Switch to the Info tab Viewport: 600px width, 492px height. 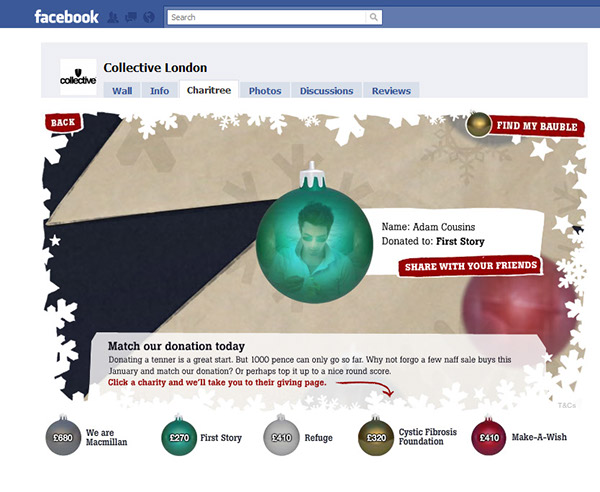pos(160,91)
